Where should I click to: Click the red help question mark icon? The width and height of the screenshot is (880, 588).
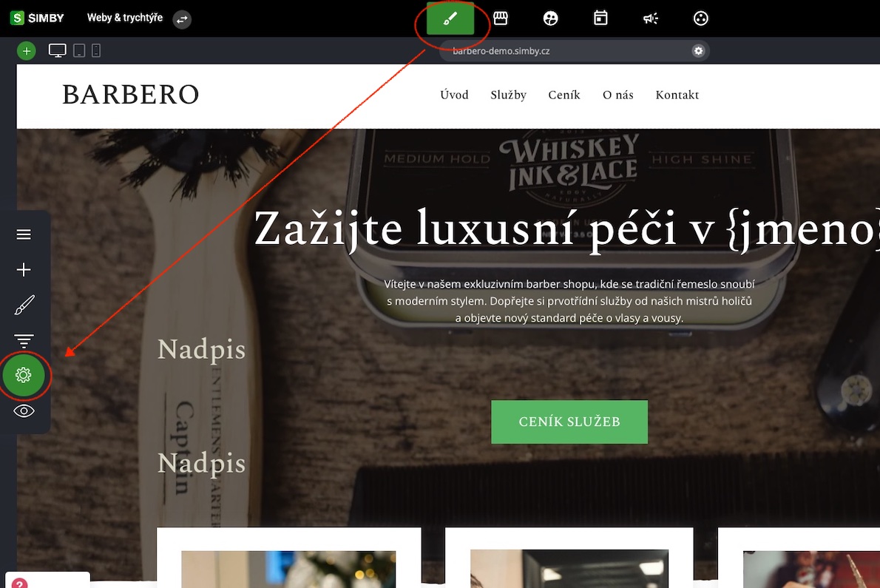tap(19, 584)
